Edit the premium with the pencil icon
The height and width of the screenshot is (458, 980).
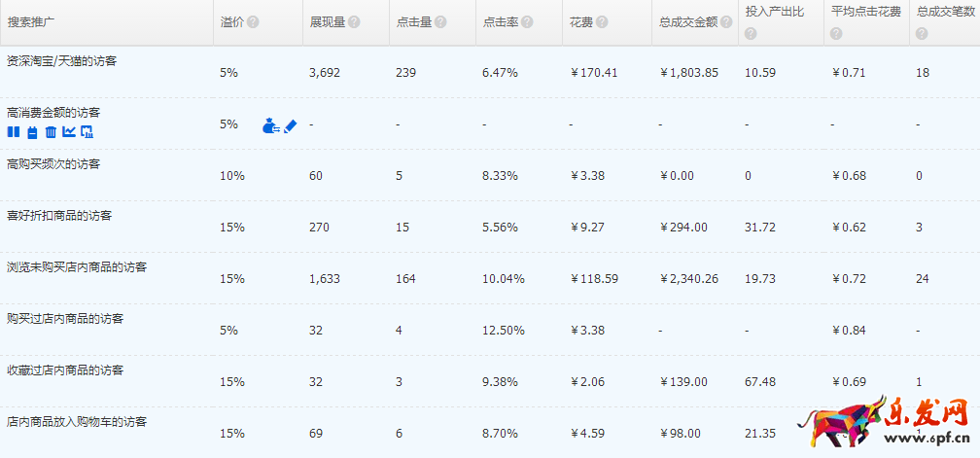coord(290,125)
